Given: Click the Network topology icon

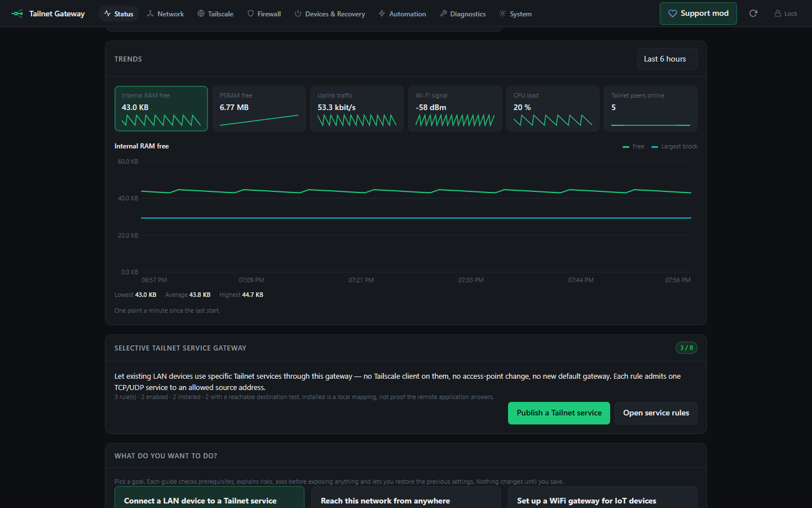Looking at the screenshot, I should point(151,14).
